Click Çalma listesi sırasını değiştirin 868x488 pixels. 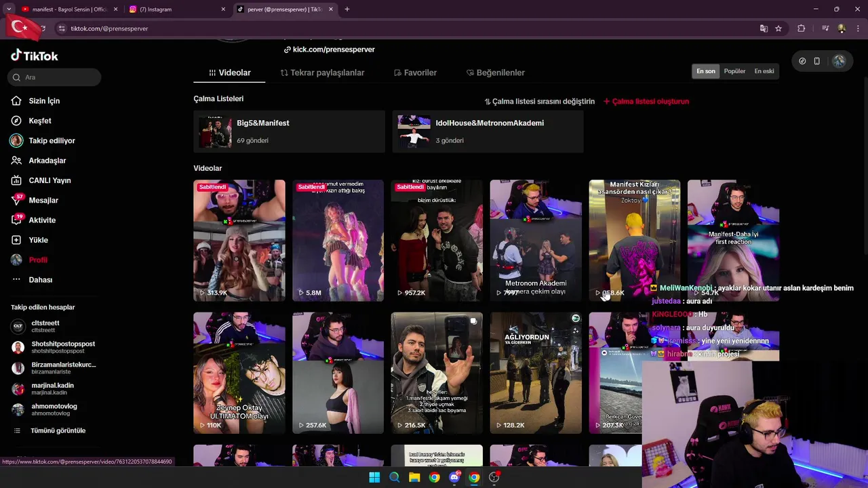[x=539, y=102]
